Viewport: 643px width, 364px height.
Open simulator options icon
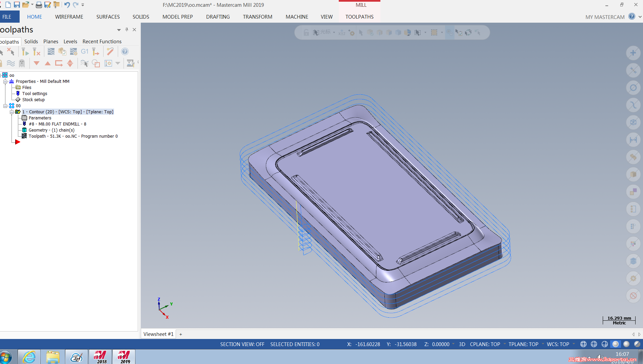click(x=73, y=51)
